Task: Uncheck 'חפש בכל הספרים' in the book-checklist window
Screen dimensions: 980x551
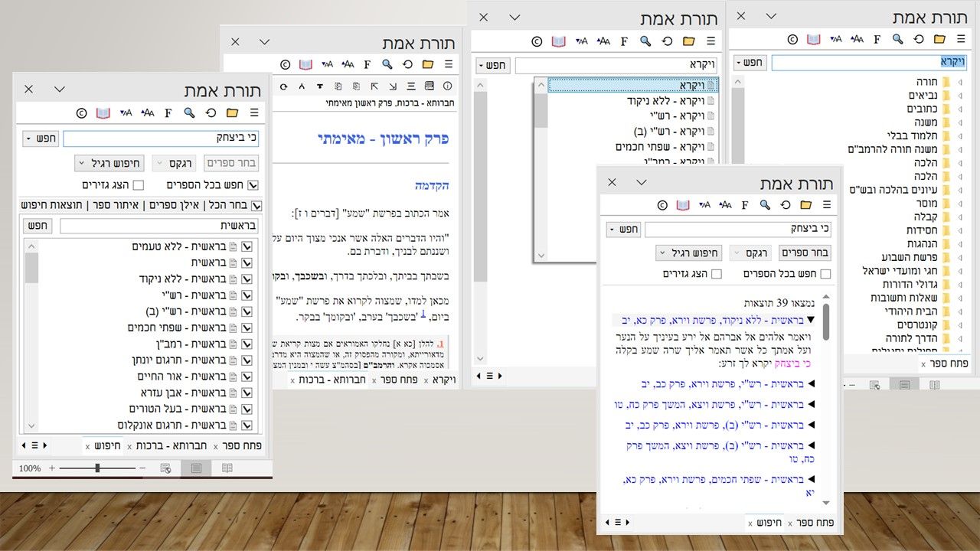Action: tap(253, 185)
